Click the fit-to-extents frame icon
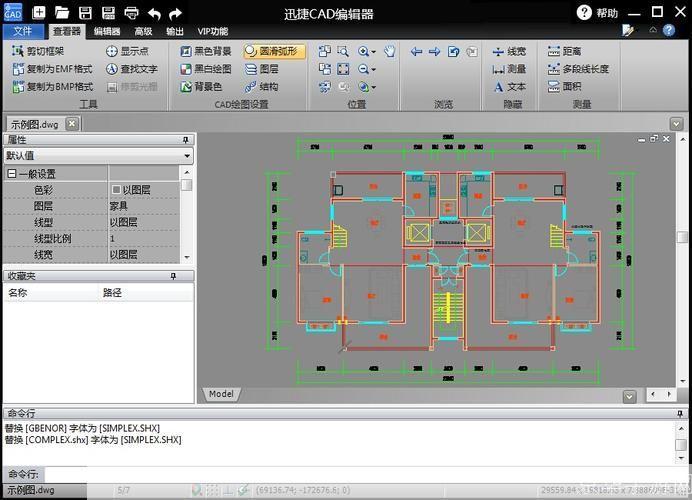 (x=343, y=69)
